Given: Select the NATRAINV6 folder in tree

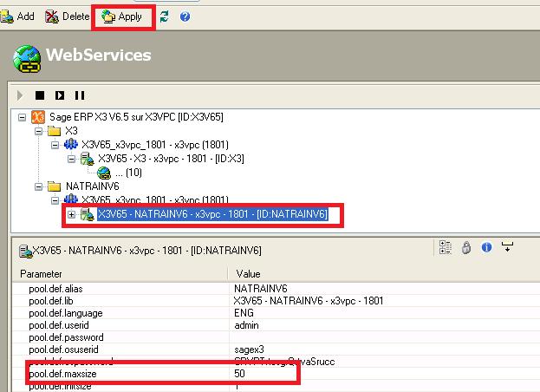Looking at the screenshot, I should pyautogui.click(x=92, y=186).
